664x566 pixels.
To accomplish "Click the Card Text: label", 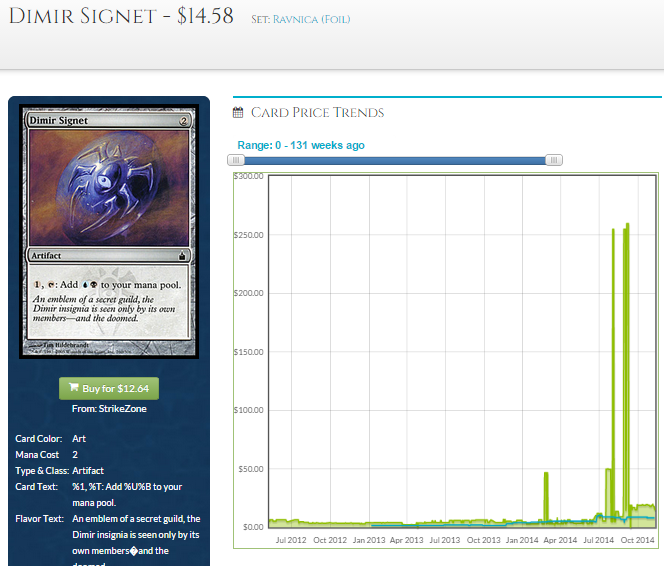I will click(36, 487).
